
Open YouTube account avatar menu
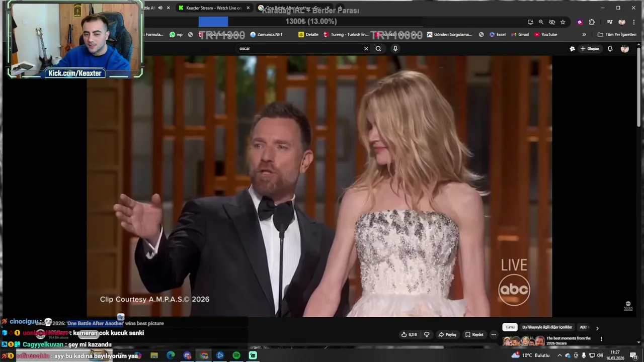click(x=625, y=49)
